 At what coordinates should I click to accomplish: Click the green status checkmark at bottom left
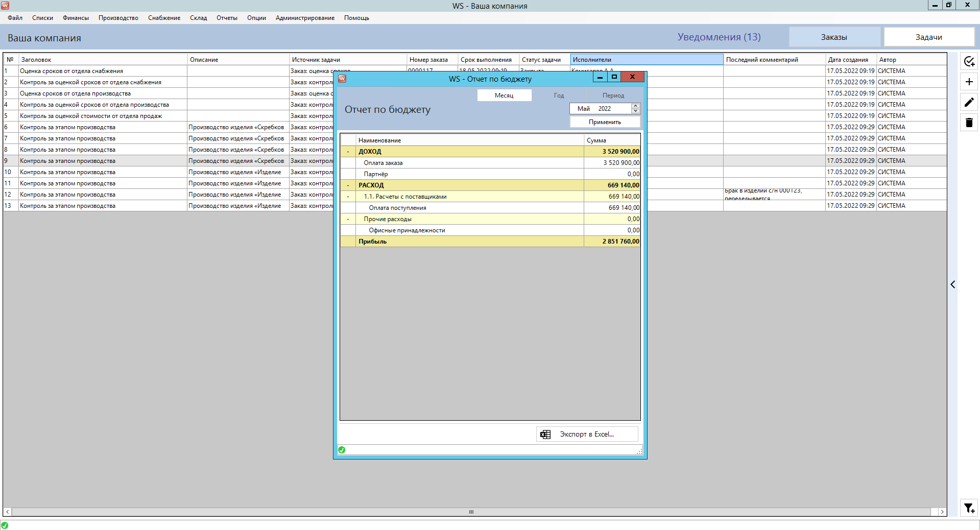click(x=342, y=450)
